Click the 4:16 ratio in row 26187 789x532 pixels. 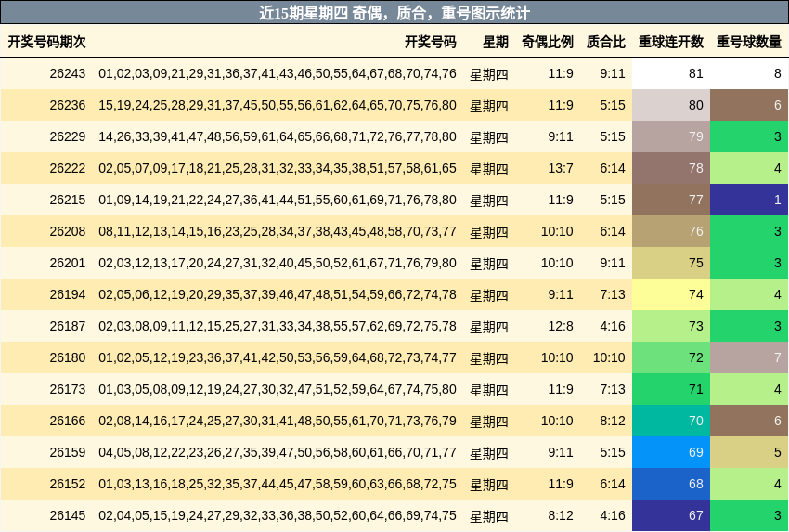[613, 326]
